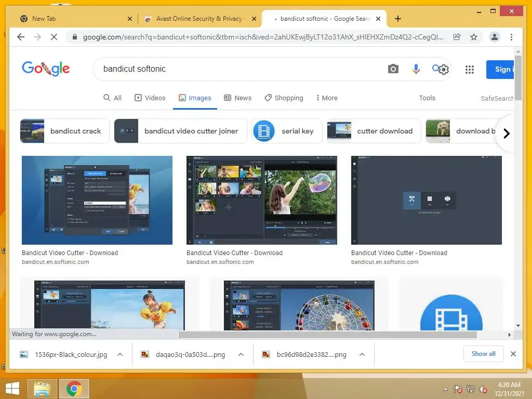Viewport: 532px width, 399px height.
Task: Select the Shopping results tab
Action: [284, 98]
